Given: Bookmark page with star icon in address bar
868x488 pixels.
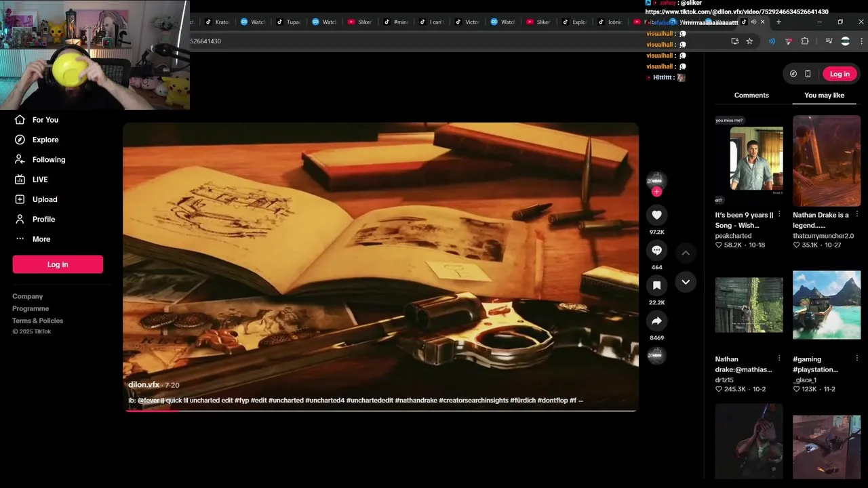Looking at the screenshot, I should click(x=749, y=41).
